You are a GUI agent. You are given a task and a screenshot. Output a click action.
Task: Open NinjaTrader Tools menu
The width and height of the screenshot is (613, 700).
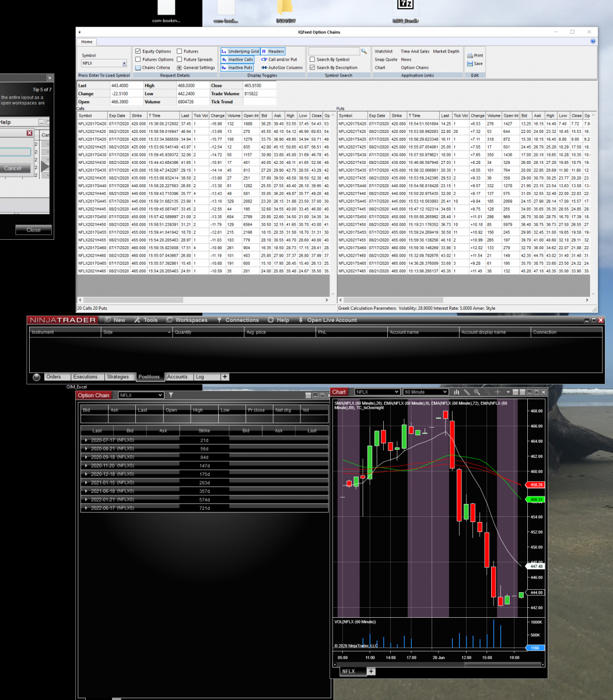pyautogui.click(x=146, y=320)
